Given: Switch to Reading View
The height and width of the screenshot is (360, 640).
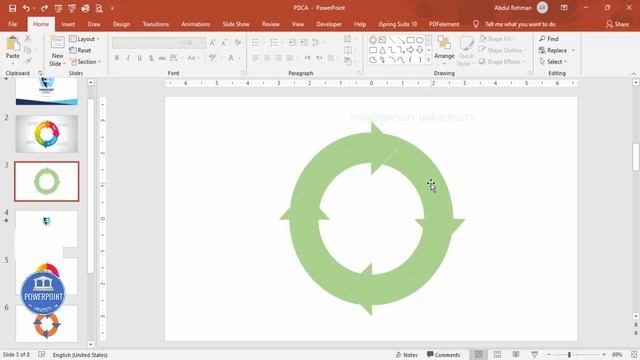Looking at the screenshot, I should (516, 355).
